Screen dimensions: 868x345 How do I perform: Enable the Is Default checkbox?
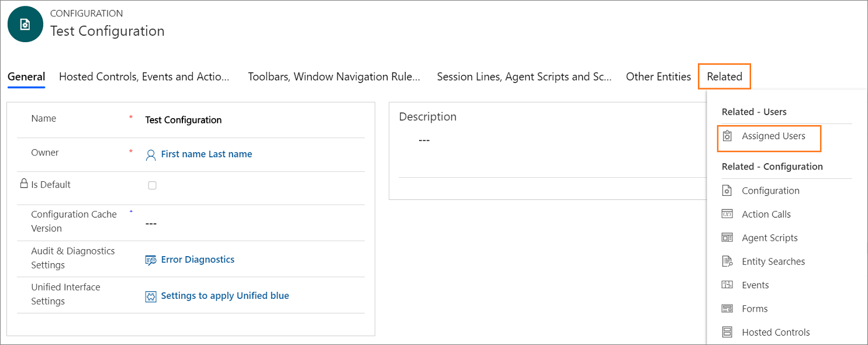152,185
